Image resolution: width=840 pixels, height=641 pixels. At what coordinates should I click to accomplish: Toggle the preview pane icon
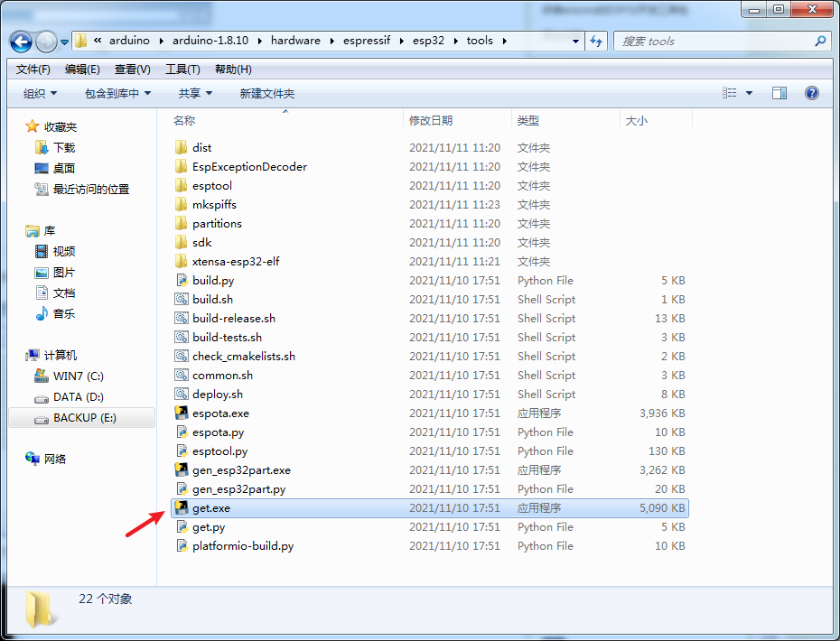pyautogui.click(x=779, y=93)
